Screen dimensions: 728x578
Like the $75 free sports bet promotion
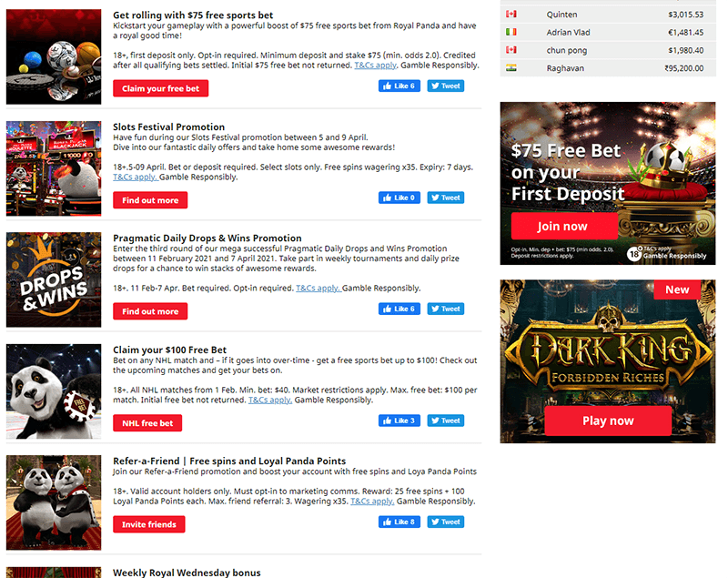click(399, 86)
